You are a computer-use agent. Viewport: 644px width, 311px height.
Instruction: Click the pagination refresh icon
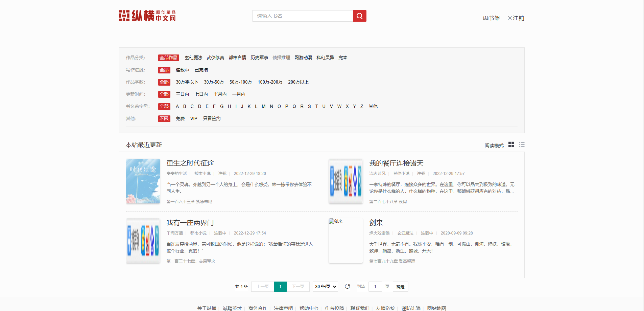pyautogui.click(x=347, y=286)
